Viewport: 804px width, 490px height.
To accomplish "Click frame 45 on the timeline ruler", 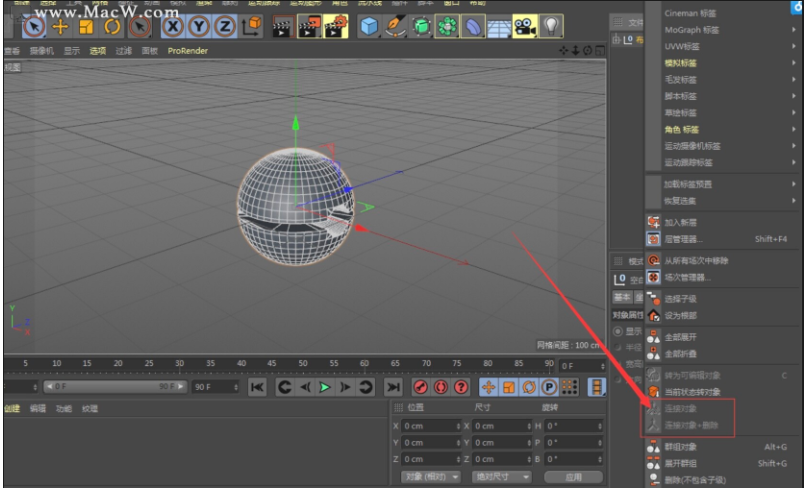I will (x=272, y=363).
